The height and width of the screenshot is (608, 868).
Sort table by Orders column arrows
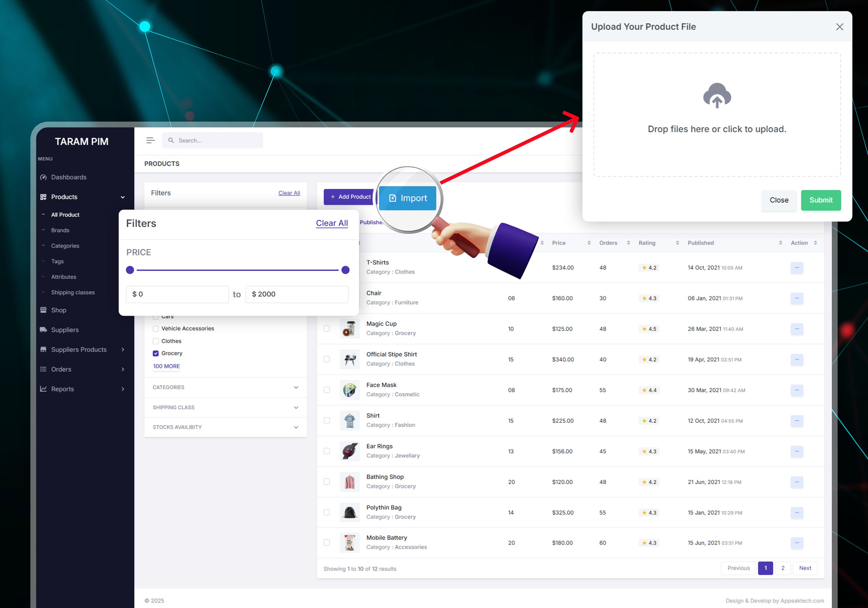pos(628,243)
